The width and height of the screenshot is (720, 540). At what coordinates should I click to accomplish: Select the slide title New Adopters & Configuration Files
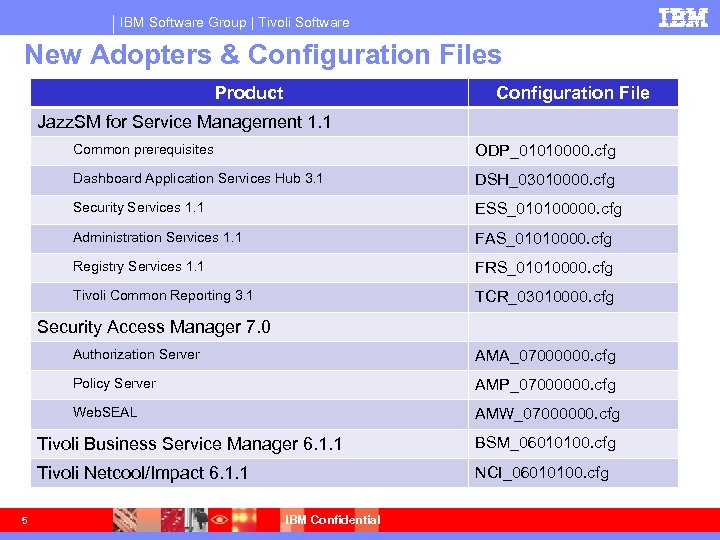pyautogui.click(x=263, y=54)
